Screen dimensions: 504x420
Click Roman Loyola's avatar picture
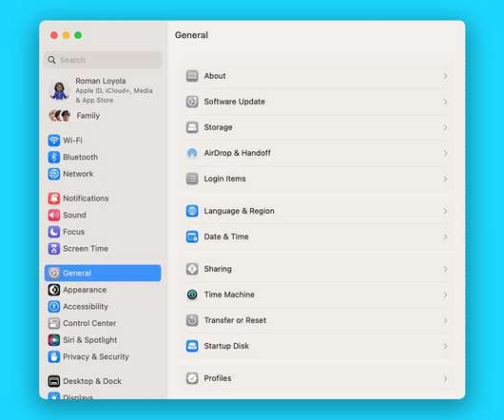point(59,90)
